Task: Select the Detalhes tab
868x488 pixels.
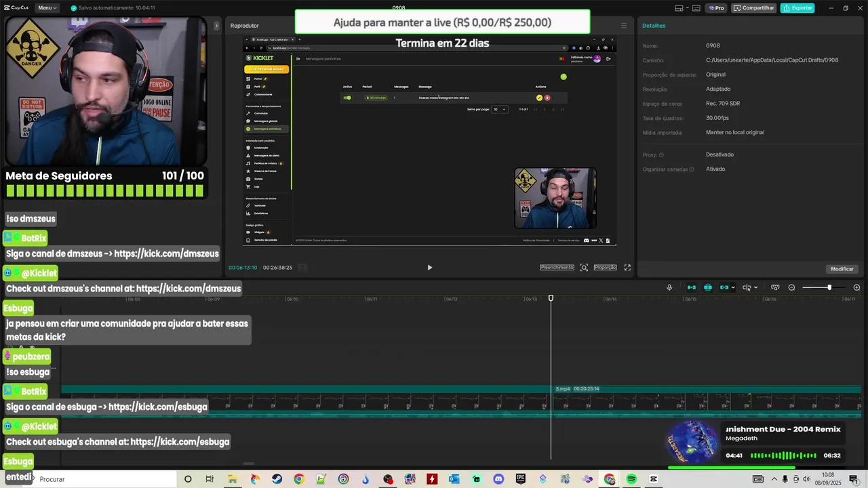Action: coord(654,26)
